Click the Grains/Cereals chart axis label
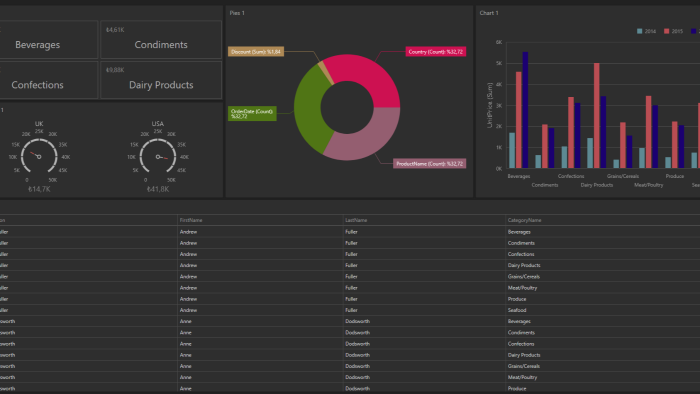The image size is (700, 394). pyautogui.click(x=623, y=176)
